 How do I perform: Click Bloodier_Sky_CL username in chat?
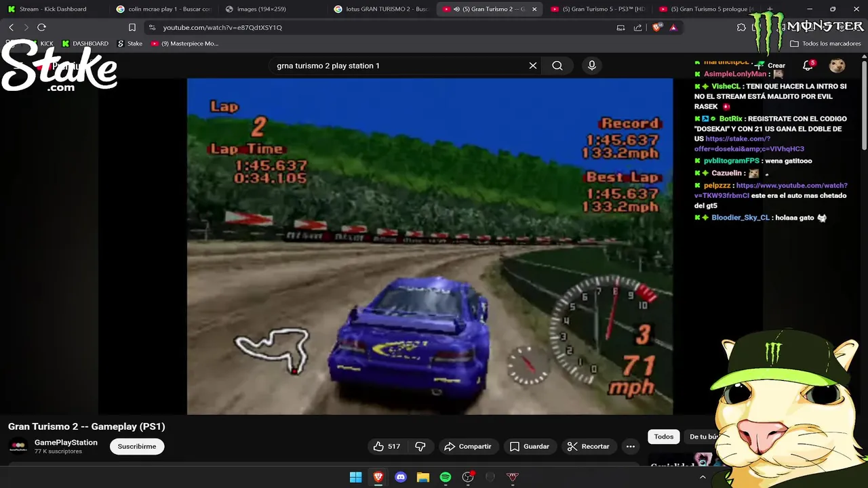(741, 218)
